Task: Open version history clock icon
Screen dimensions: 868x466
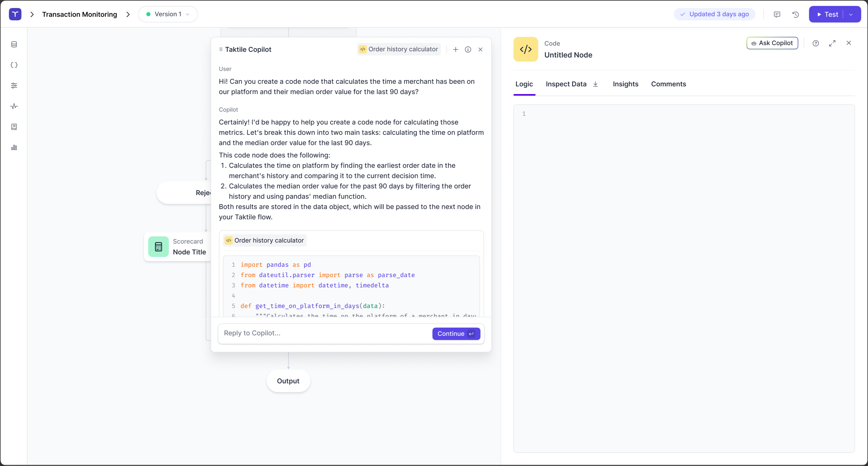Action: [796, 14]
